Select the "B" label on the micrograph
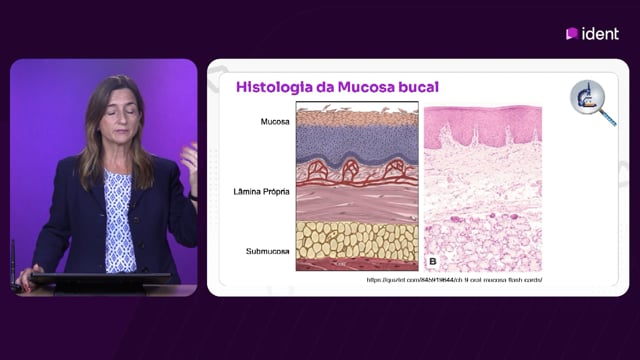Image resolution: width=640 pixels, height=360 pixels. [x=433, y=261]
